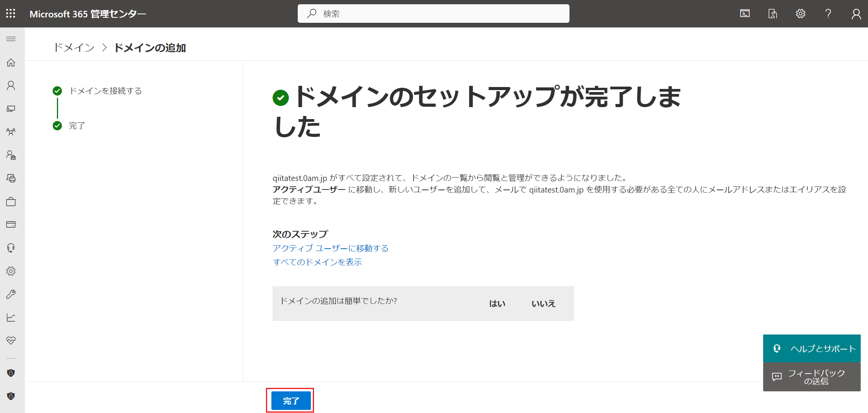
Task: Open Reports chart icon in sidebar
Action: [11, 317]
